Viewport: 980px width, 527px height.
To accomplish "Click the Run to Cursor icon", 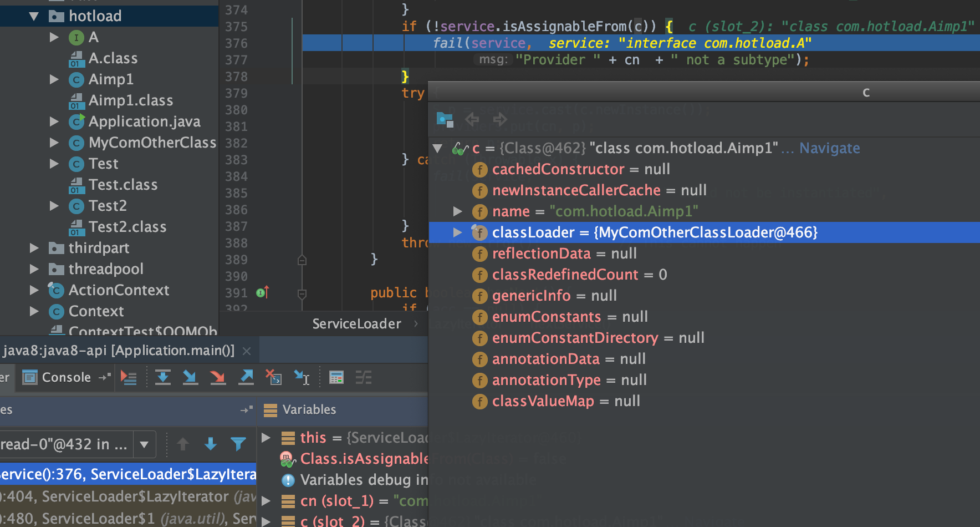I will tap(301, 378).
